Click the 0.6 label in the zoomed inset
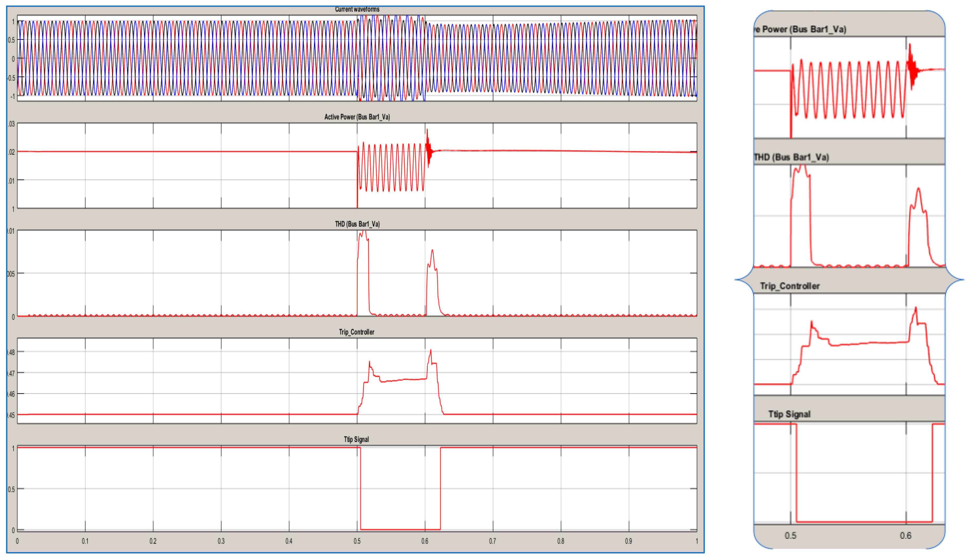The image size is (968, 560). [x=906, y=536]
